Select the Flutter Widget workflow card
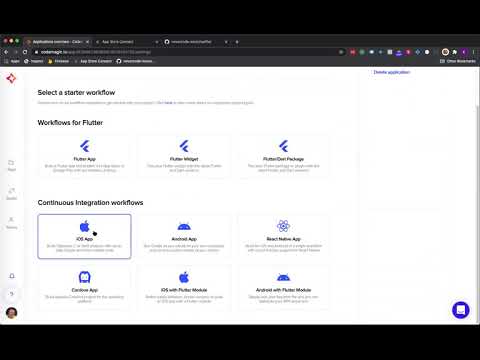 (184, 156)
